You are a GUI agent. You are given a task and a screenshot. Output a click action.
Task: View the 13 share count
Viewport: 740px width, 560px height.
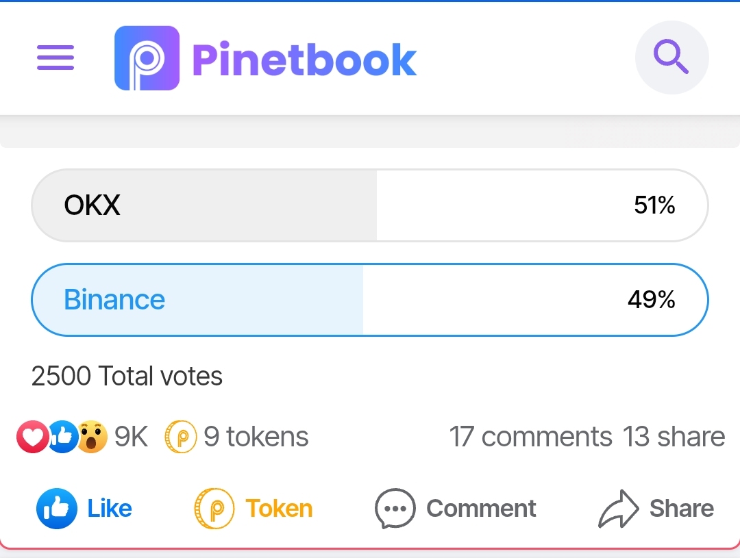[x=674, y=437]
